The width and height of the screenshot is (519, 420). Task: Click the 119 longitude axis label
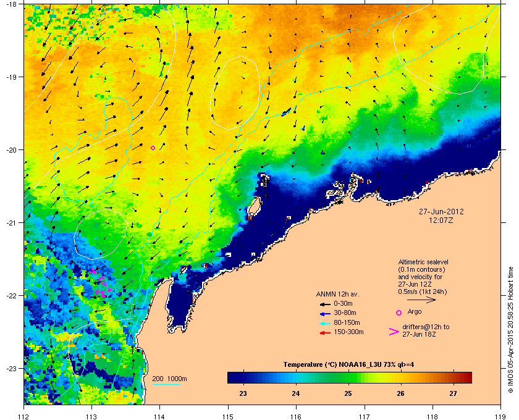500,416
